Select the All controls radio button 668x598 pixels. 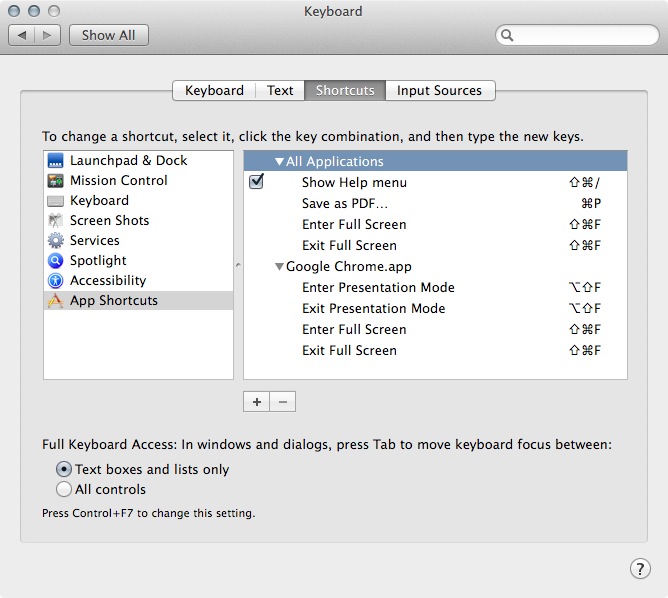point(63,489)
